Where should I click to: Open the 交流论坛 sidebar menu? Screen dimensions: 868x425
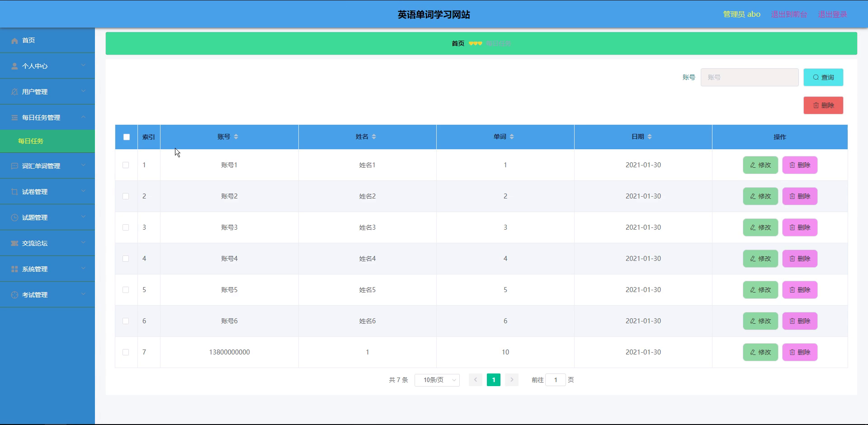(x=47, y=243)
